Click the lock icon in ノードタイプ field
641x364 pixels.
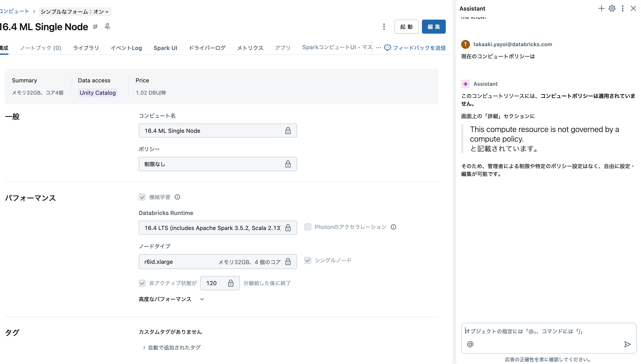288,262
